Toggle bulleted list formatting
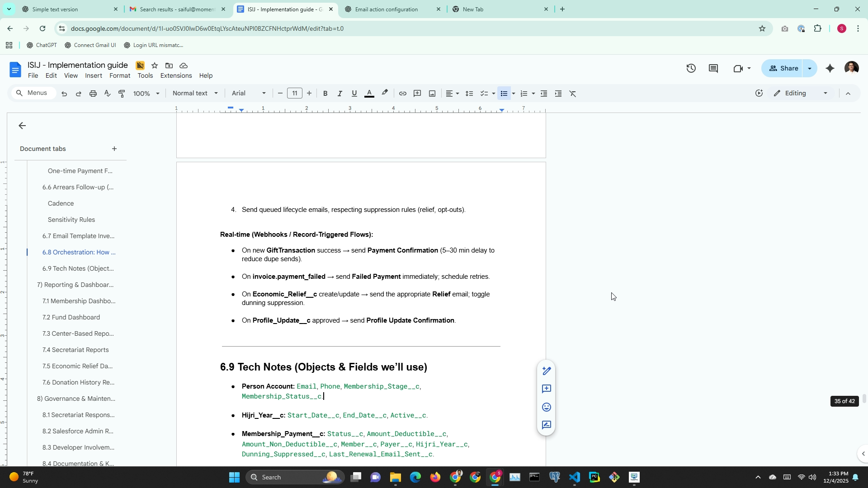This screenshot has width=868, height=488. coord(504,94)
